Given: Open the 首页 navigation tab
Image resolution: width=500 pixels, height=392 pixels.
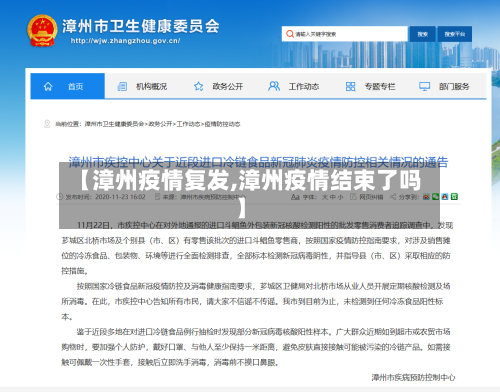Looking at the screenshot, I should click(x=68, y=86).
